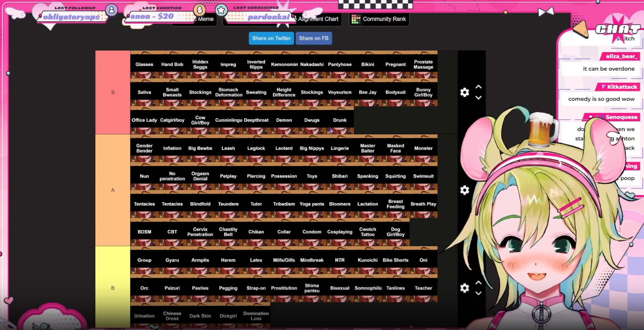
Task: Select the Drunk tile
Action: pyautogui.click(x=340, y=120)
